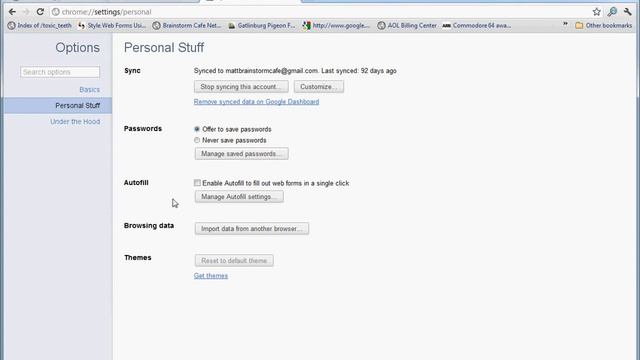This screenshot has height=360, width=640.
Task: Bookmark this page with the star icon
Action: (596, 12)
